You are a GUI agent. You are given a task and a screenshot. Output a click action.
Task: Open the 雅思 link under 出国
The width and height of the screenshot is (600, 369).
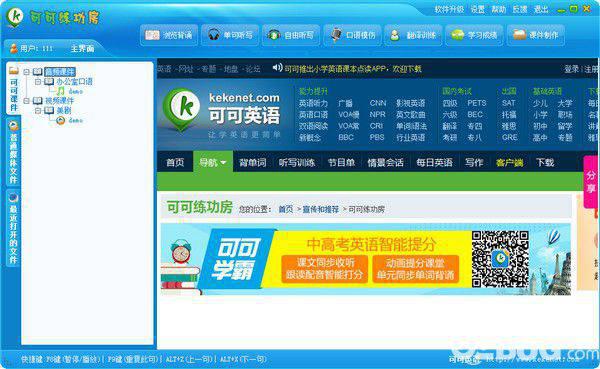tap(509, 126)
